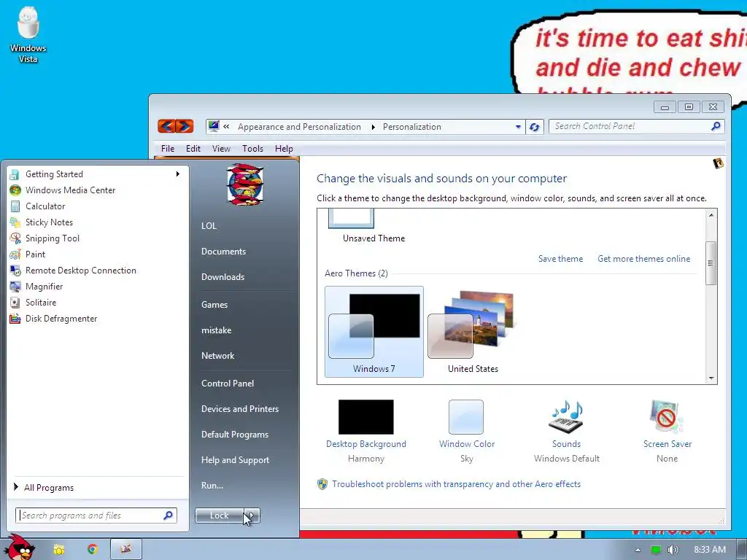Open Chrome from the taskbar

(92, 550)
